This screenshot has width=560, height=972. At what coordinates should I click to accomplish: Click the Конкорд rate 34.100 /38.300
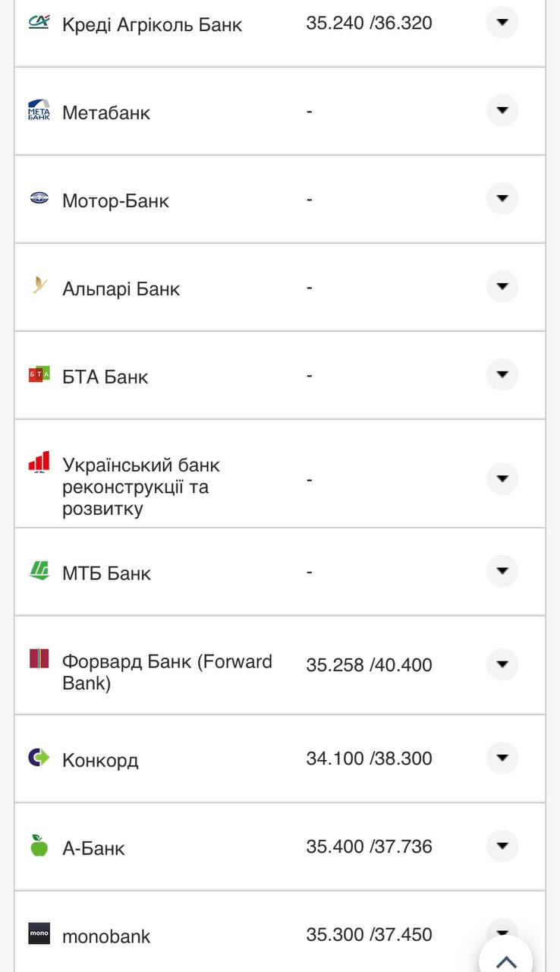[x=369, y=759]
